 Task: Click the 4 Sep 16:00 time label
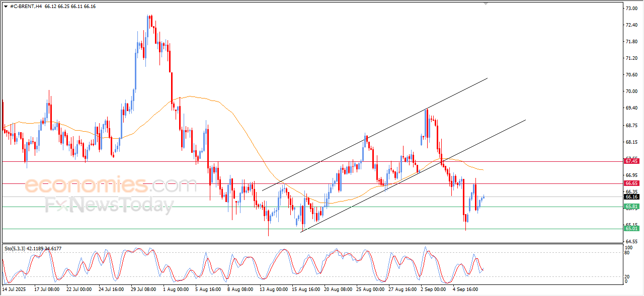466,289
